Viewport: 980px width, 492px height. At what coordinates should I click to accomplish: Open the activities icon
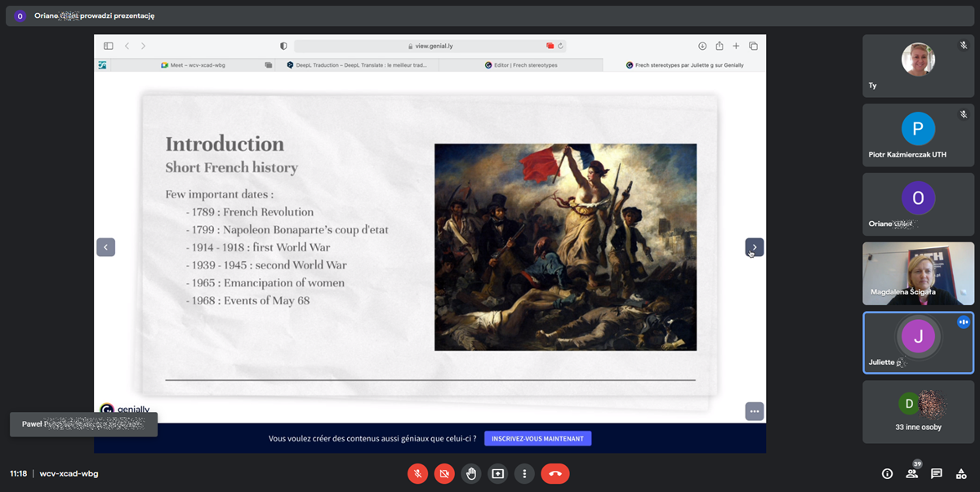click(961, 473)
